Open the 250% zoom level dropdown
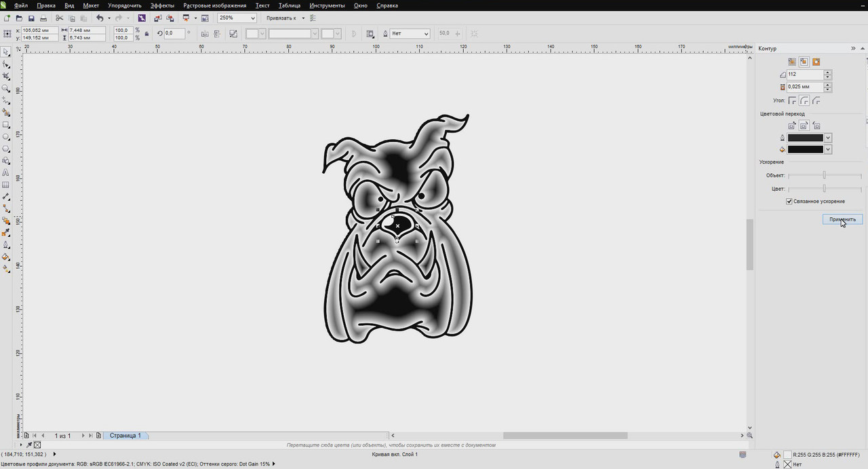The image size is (868, 469). pos(253,18)
